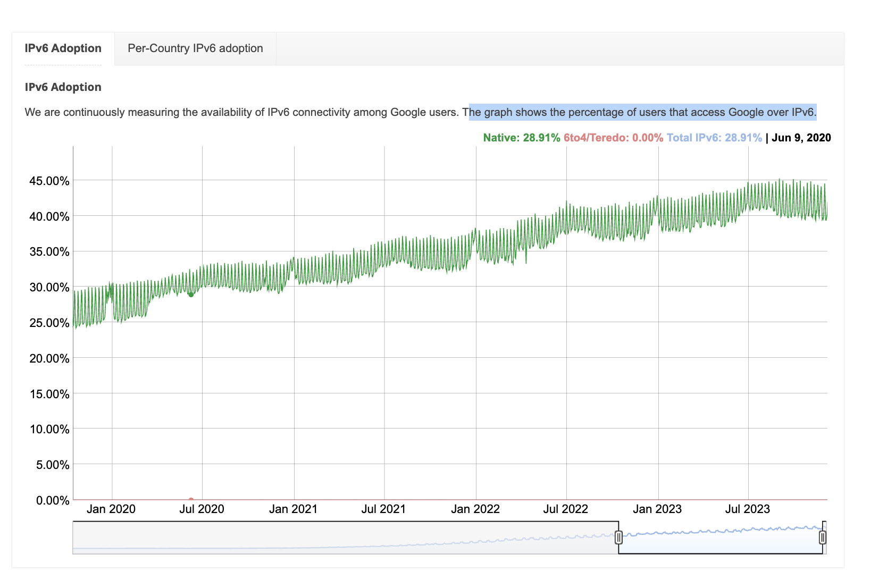
Task: Click the Jan 2020 x-axis label
Action: point(111,509)
